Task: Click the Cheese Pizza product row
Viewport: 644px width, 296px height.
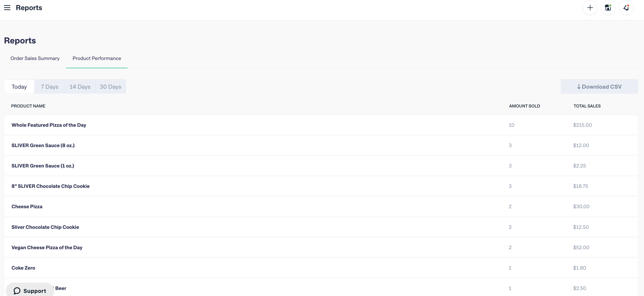Action: coord(321,207)
